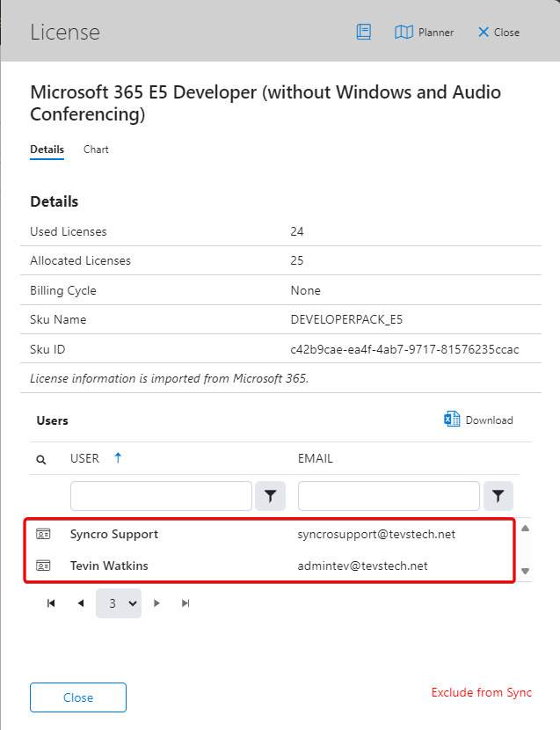Click the users list scroll-down arrow
The width and height of the screenshot is (560, 730).
525,571
